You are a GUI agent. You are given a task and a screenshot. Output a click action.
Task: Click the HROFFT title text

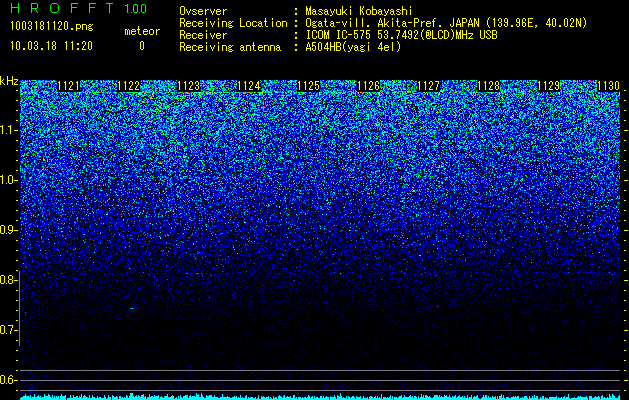(x=62, y=8)
